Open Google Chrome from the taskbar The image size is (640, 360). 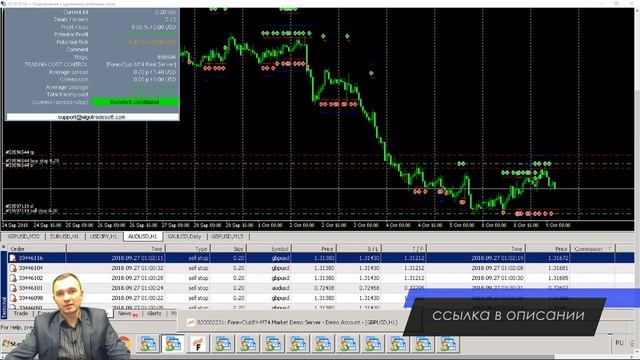(x=124, y=344)
